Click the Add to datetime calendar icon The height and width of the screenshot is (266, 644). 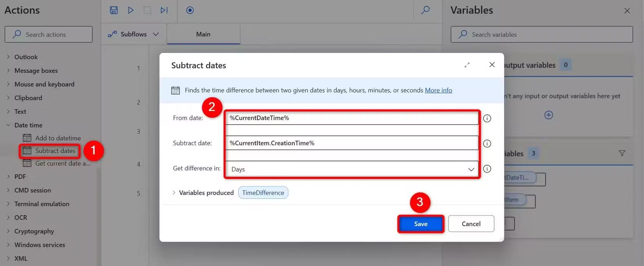[27, 138]
